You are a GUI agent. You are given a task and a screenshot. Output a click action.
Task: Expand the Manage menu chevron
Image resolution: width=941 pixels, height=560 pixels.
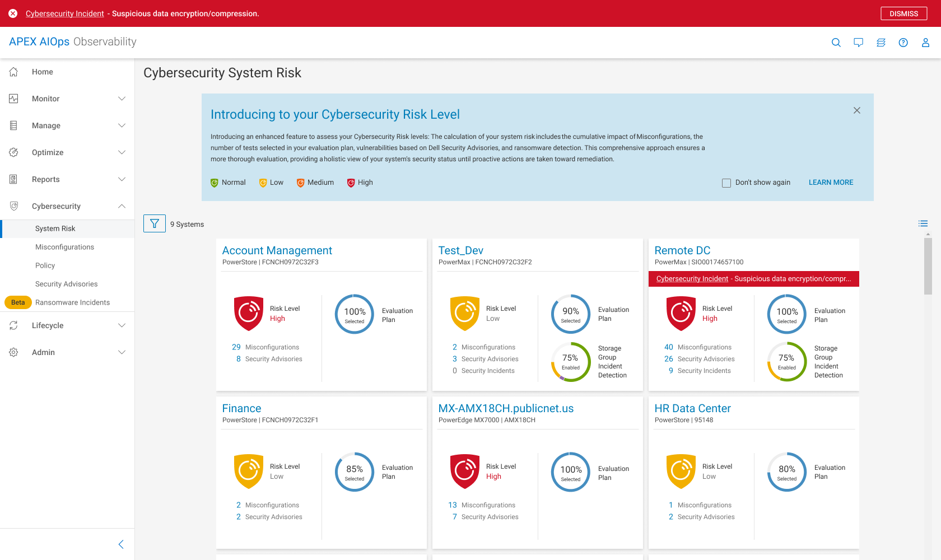point(122,125)
